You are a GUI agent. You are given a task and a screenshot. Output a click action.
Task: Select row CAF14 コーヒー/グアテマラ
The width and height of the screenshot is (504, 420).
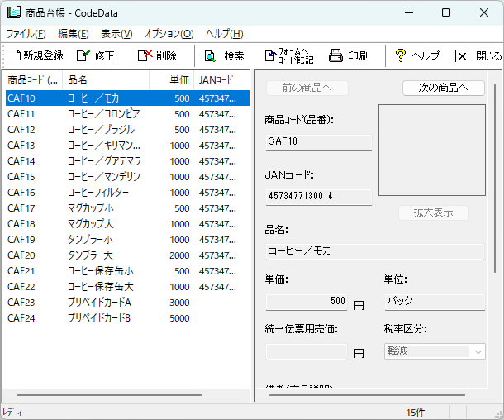point(127,161)
